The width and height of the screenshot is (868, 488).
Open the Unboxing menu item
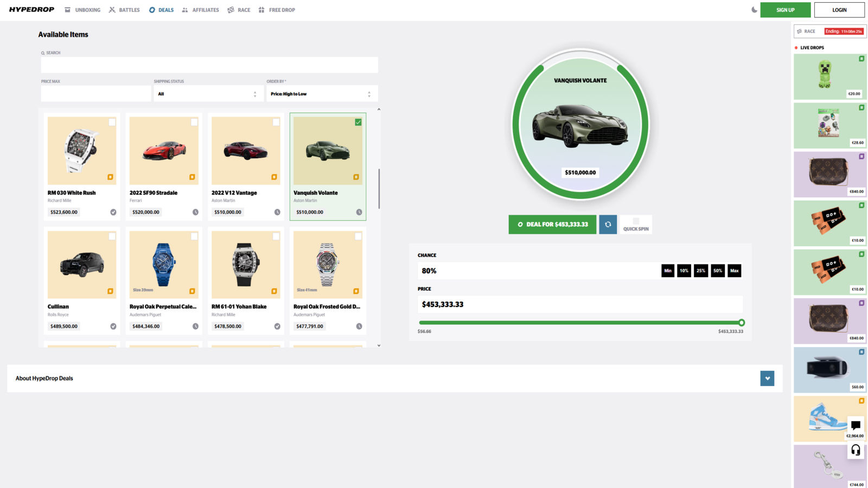[x=82, y=10]
